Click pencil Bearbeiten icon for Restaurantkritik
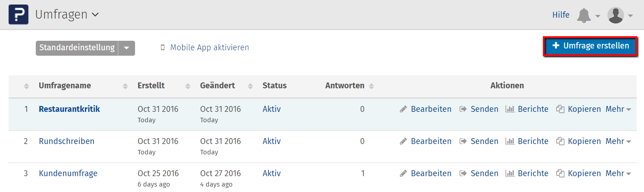 (403, 109)
